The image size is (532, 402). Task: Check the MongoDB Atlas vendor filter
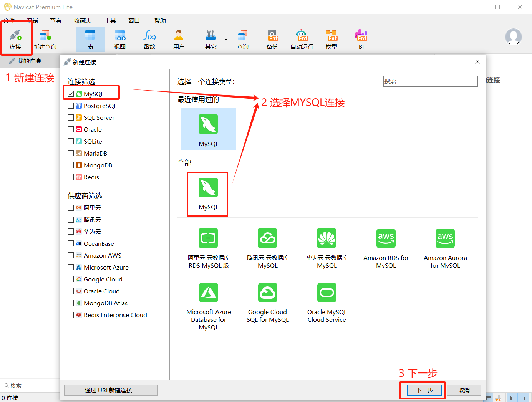click(71, 303)
